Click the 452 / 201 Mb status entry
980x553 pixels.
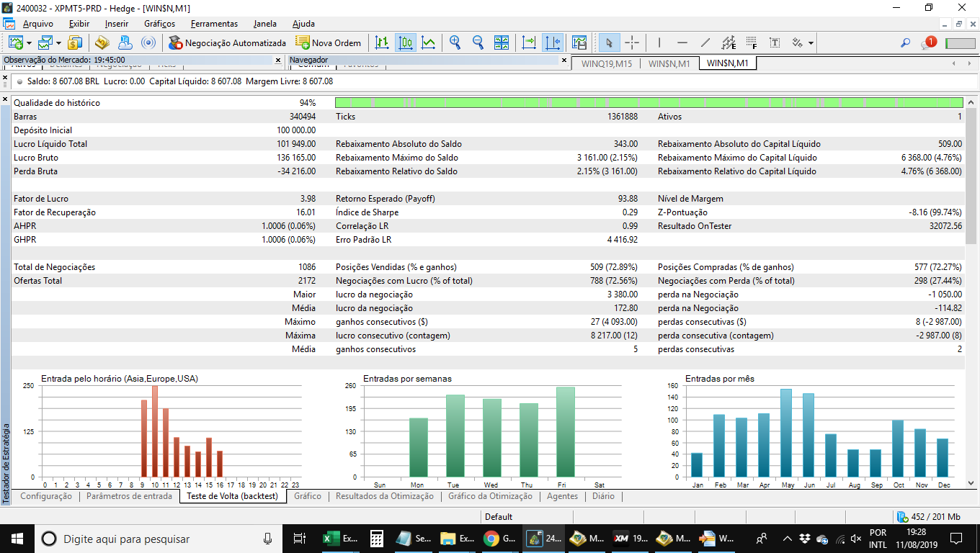[929, 516]
